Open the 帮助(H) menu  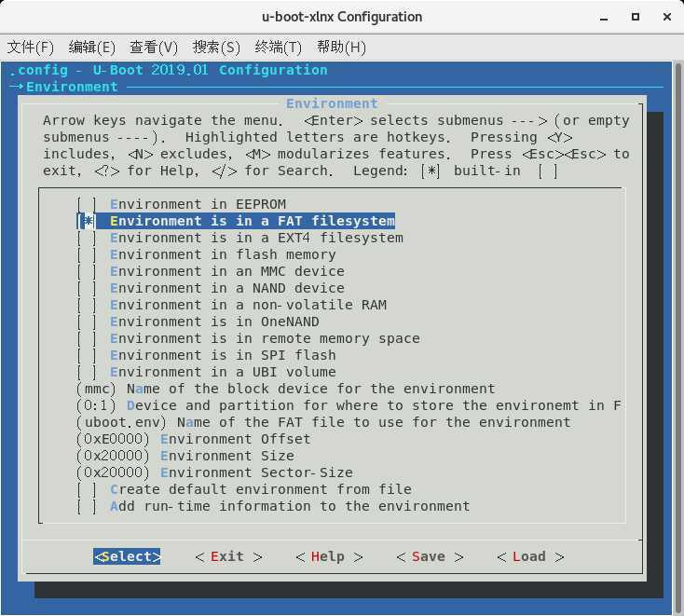pyautogui.click(x=341, y=48)
